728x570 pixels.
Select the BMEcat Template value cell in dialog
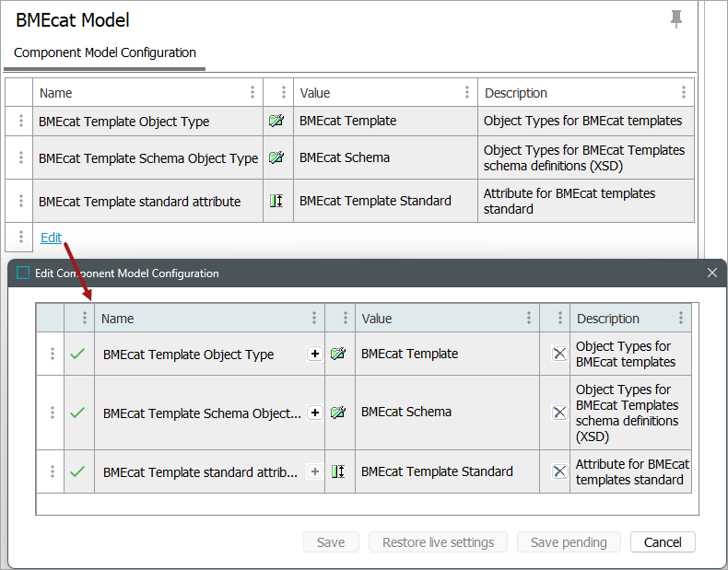coord(447,354)
